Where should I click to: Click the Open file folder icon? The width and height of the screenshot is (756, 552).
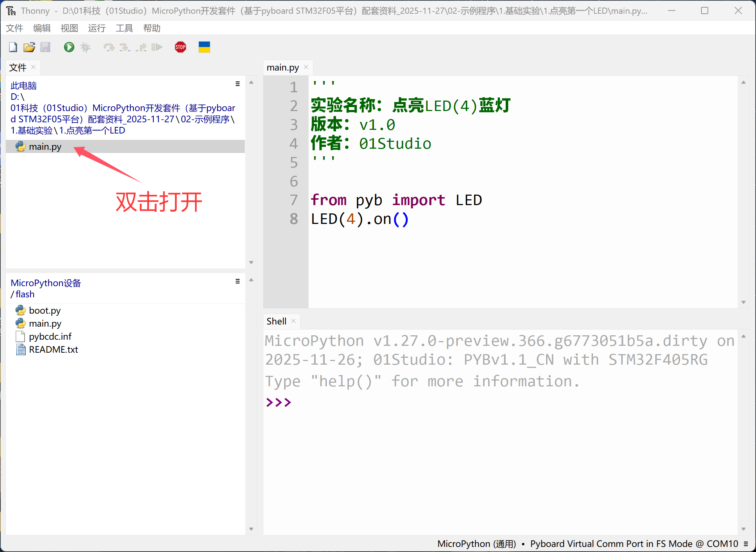[29, 47]
